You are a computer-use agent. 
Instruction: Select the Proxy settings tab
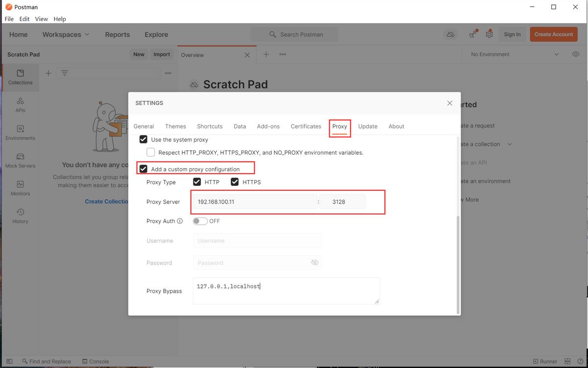(340, 126)
